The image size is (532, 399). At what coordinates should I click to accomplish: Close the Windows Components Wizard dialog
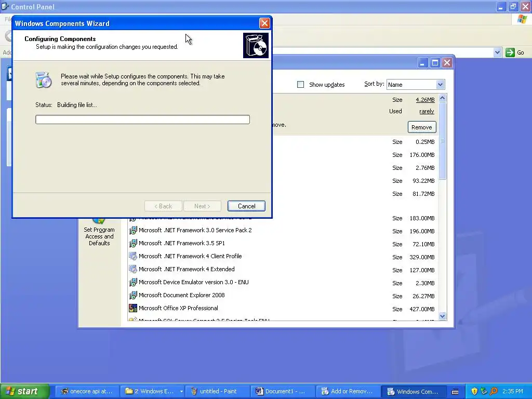click(264, 23)
